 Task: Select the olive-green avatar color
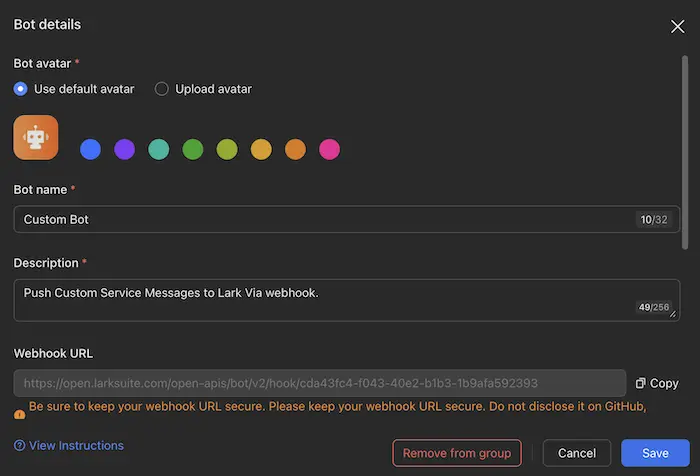pos(227,149)
